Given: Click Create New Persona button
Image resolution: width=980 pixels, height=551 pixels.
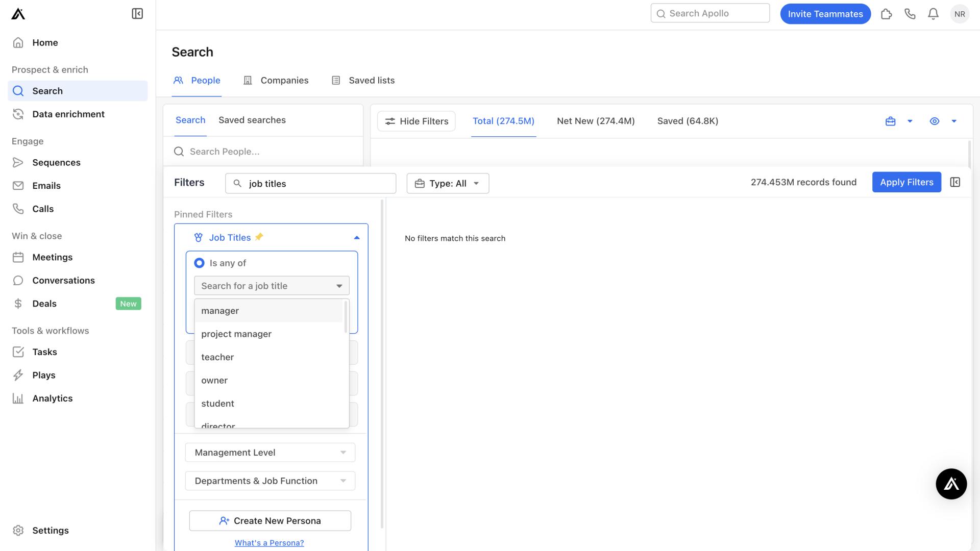Looking at the screenshot, I should [x=270, y=521].
